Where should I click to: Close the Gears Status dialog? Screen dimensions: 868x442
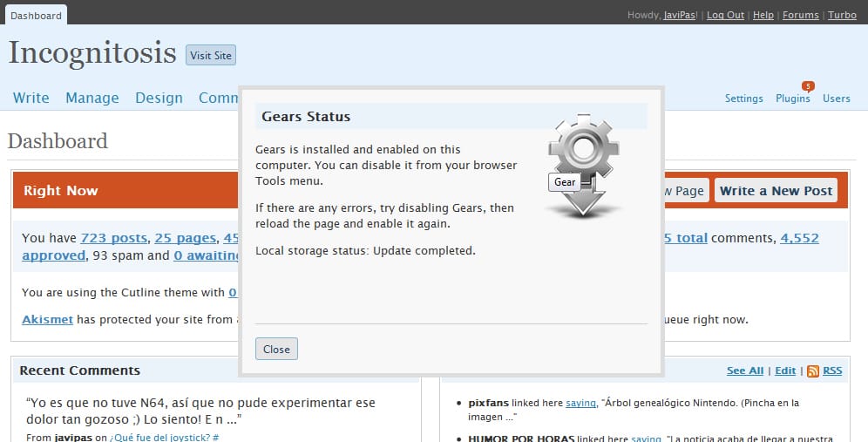click(x=276, y=349)
